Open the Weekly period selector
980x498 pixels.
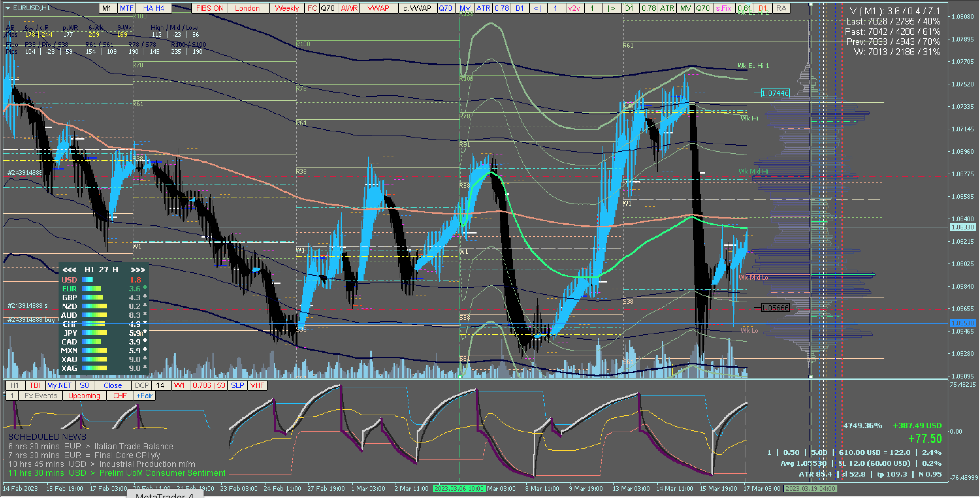(x=287, y=8)
